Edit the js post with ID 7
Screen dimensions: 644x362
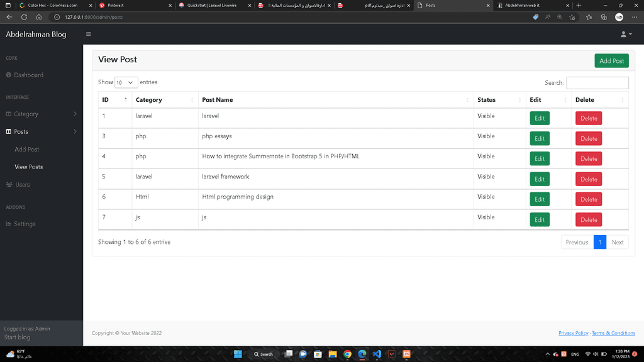click(539, 219)
